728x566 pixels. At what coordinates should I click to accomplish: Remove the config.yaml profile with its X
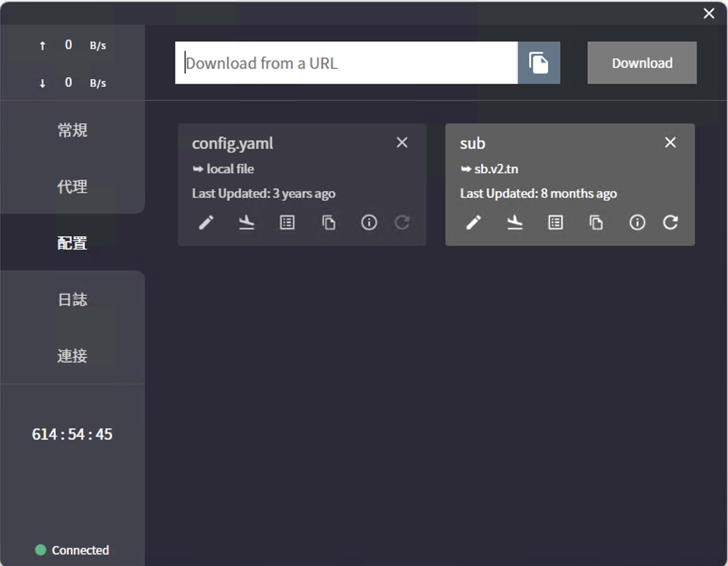click(402, 143)
